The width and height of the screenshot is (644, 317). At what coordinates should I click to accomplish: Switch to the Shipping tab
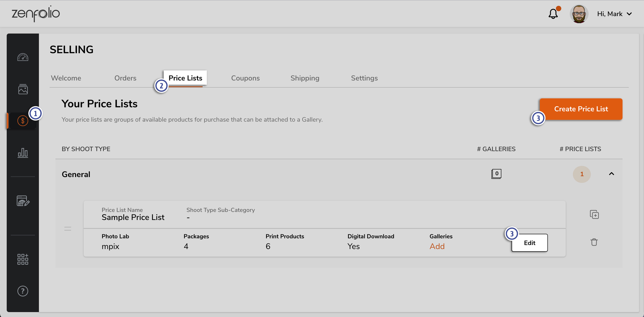pyautogui.click(x=305, y=78)
